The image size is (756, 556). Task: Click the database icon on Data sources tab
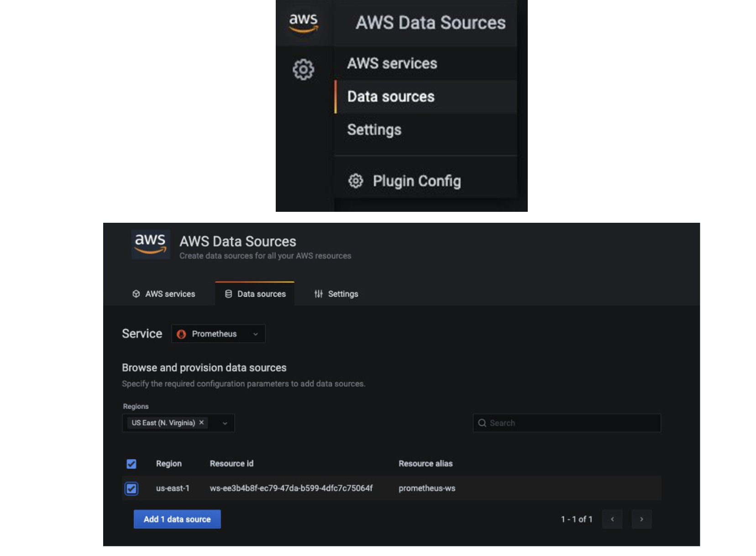(228, 294)
